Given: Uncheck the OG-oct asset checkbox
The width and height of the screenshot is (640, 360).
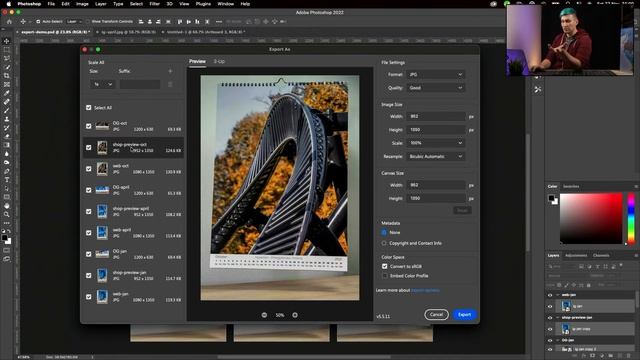Looking at the screenshot, I should [x=89, y=126].
